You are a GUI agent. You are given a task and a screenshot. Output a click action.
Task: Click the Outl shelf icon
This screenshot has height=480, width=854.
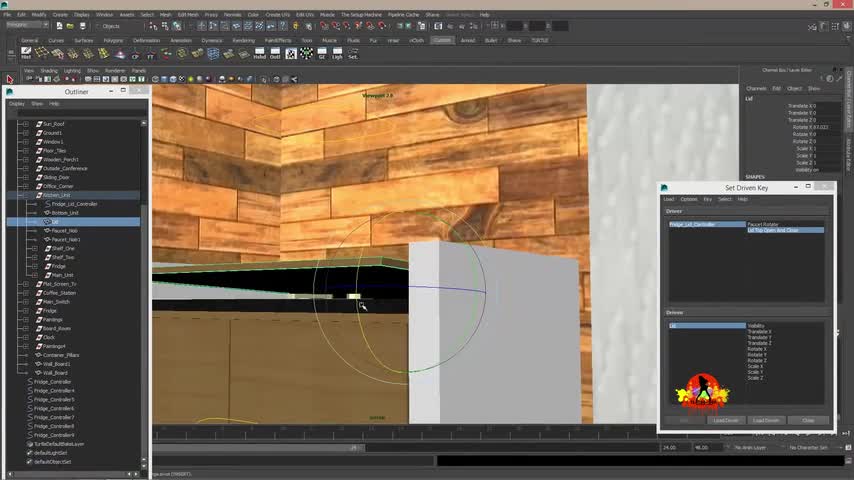275,53
